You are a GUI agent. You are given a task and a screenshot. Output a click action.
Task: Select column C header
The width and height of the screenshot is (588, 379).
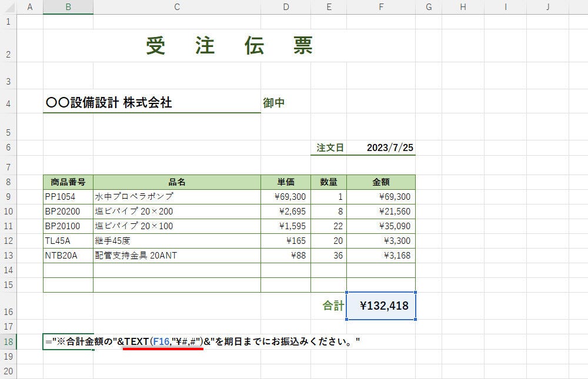(x=177, y=7)
